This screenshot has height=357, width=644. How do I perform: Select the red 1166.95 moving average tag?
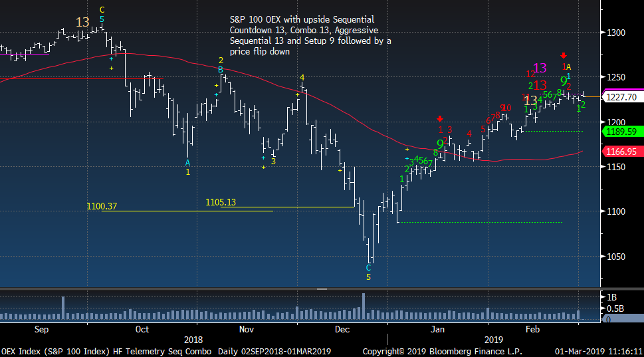[621, 152]
